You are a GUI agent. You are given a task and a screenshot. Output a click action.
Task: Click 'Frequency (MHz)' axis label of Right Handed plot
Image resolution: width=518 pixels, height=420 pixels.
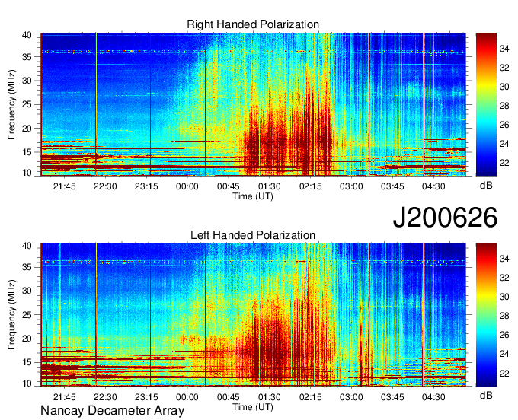(11, 104)
